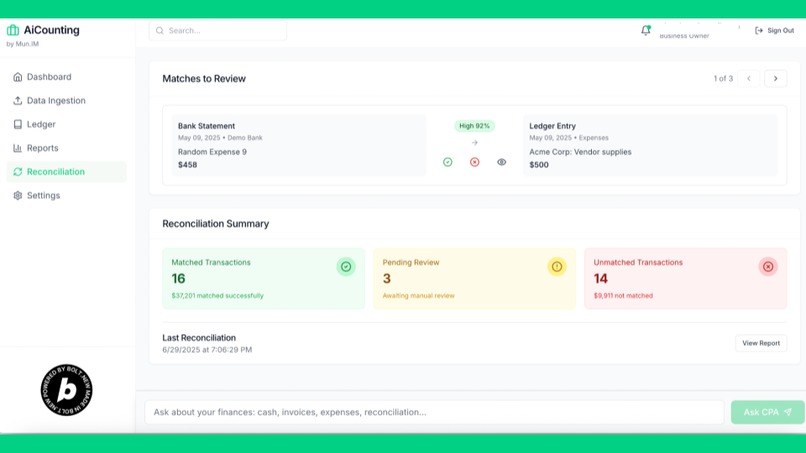
Task: Reject the match with red X icon
Action: click(x=474, y=162)
